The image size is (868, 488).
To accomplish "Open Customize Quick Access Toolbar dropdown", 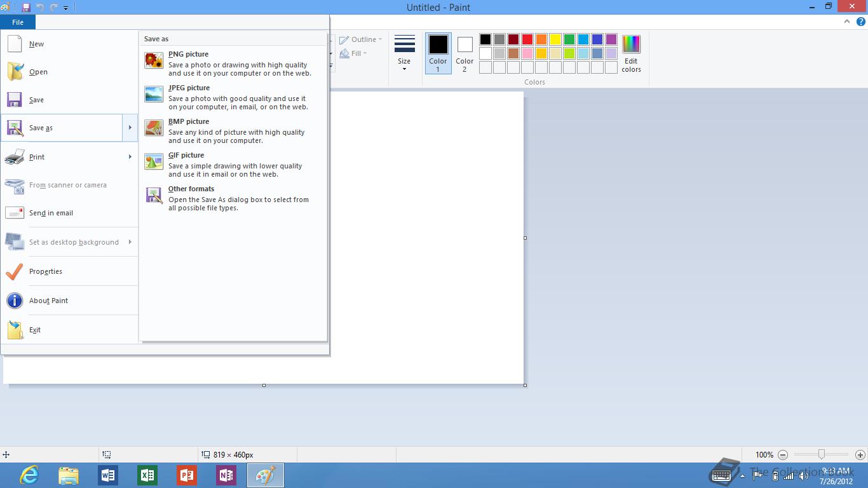I will (65, 8).
